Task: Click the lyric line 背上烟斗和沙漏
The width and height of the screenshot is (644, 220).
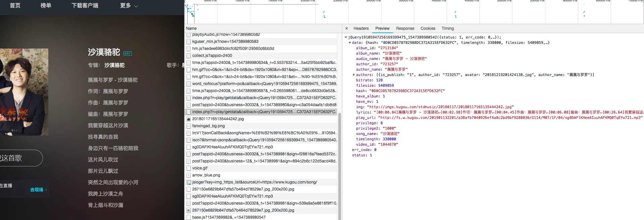Action: click(x=105, y=205)
